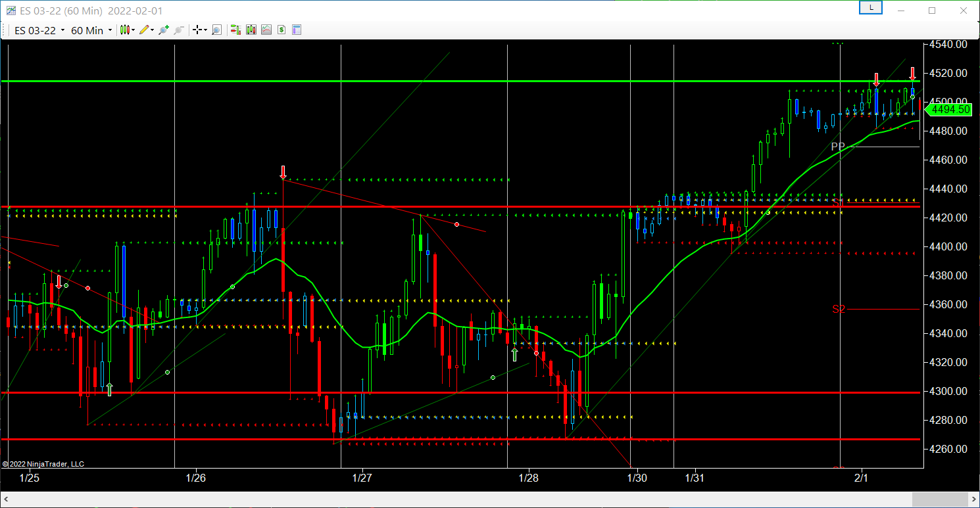Click the 4540.00 price axis label
Screen dimensions: 980x508
[x=948, y=45]
